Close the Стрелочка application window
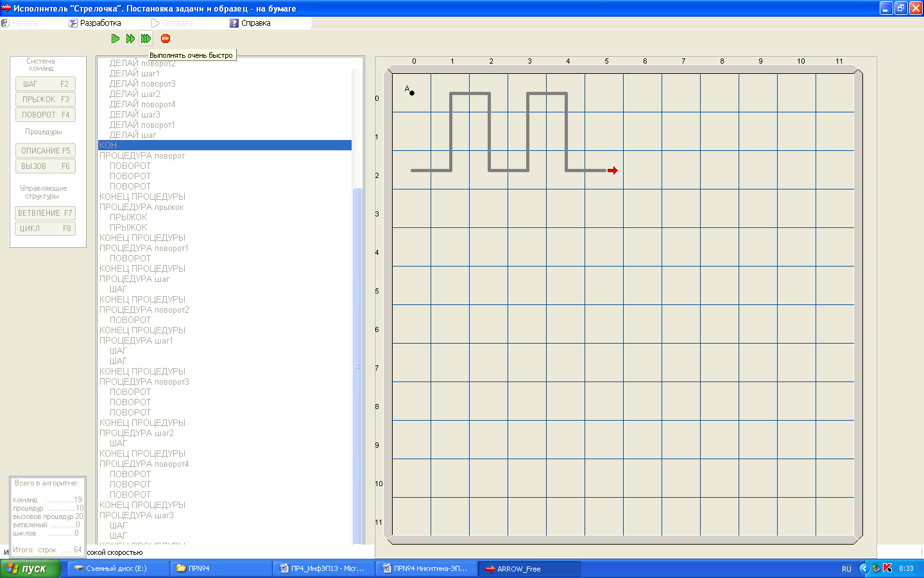Screen dimensions: 924x578 tap(916, 8)
